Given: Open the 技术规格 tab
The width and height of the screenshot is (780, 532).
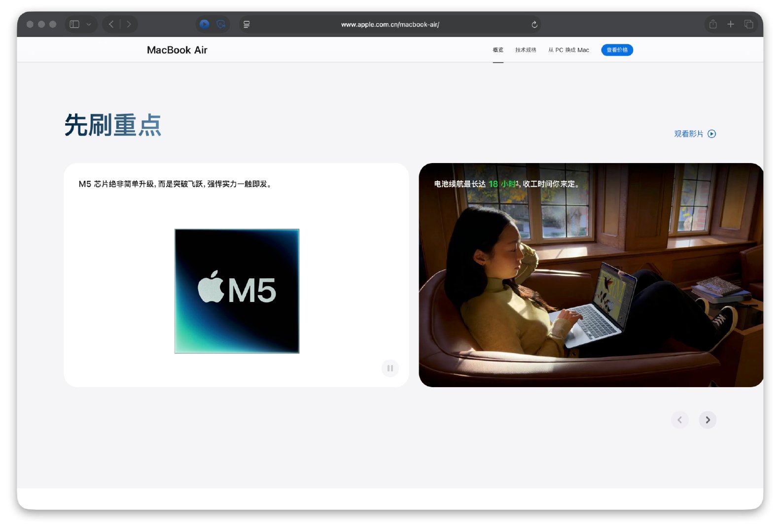Looking at the screenshot, I should click(x=526, y=50).
